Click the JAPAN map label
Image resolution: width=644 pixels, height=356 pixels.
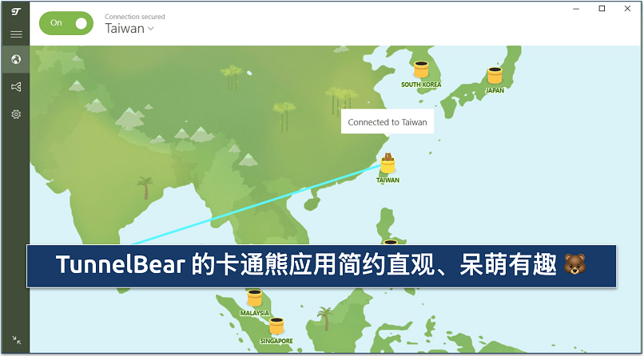pyautogui.click(x=495, y=91)
